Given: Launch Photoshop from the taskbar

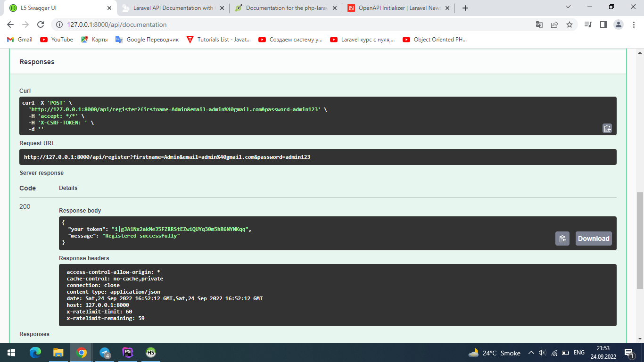Looking at the screenshot, I should tap(127, 353).
